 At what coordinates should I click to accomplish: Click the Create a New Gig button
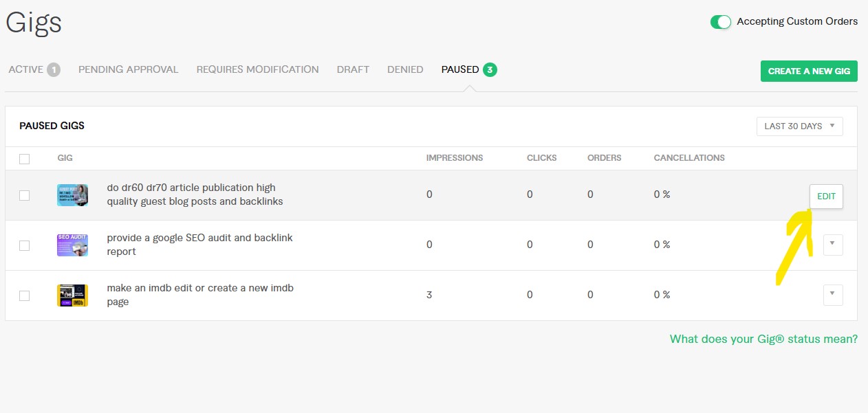[x=809, y=71]
